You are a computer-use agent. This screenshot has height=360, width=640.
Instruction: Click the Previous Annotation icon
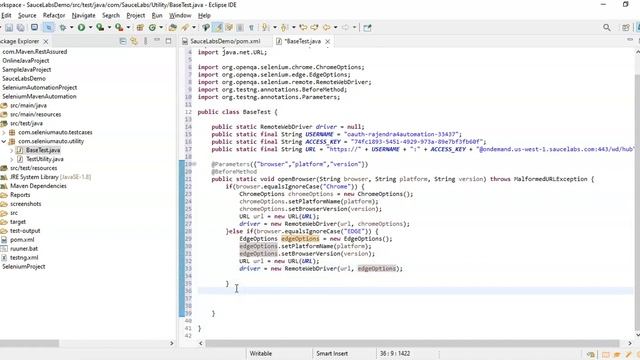tap(284, 28)
